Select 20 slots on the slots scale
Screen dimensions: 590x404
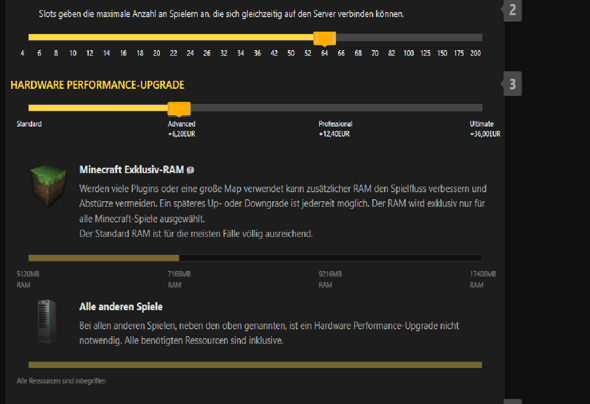(x=157, y=53)
